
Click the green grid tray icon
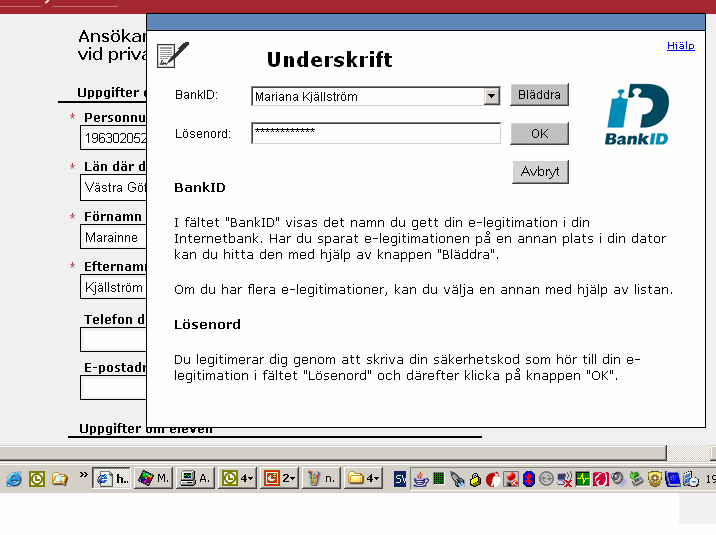coord(439,479)
